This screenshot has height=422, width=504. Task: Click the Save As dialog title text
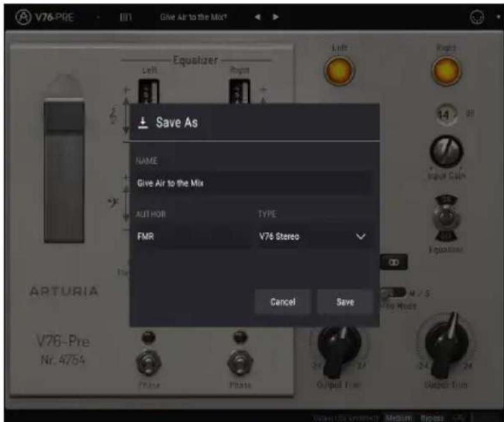(x=177, y=122)
